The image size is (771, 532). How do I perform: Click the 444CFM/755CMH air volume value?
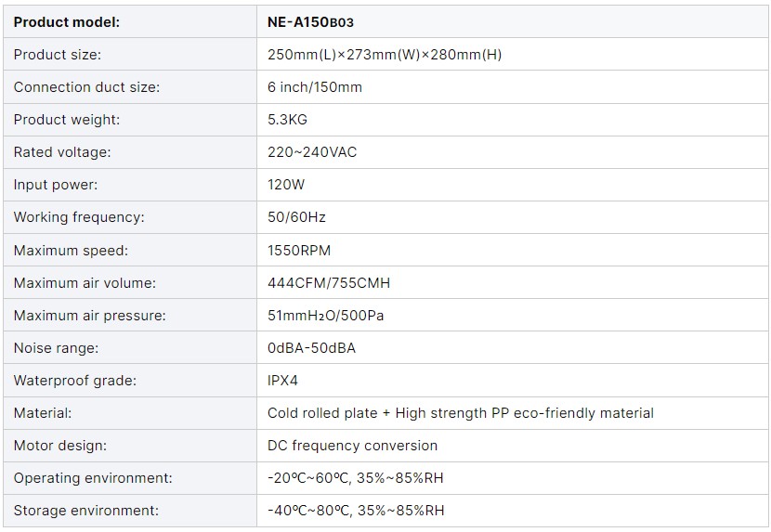329,283
